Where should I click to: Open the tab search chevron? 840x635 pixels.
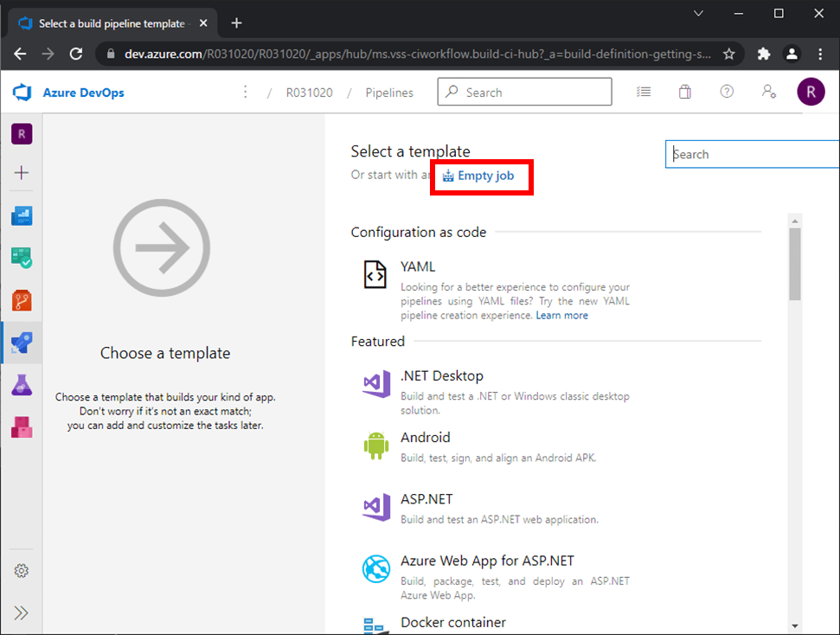coord(698,13)
